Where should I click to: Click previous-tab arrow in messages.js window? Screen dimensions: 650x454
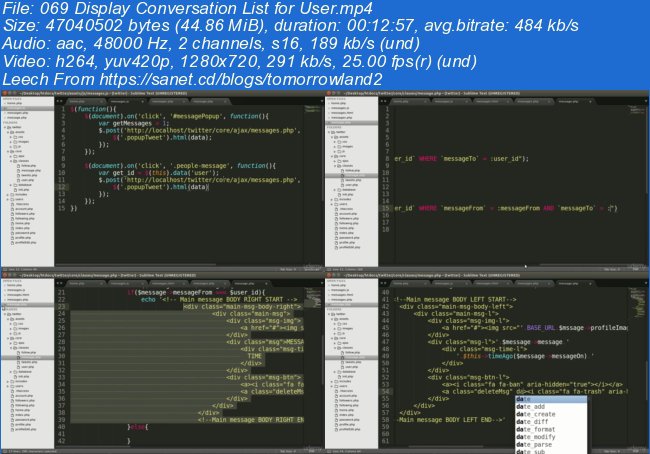pos(58,101)
